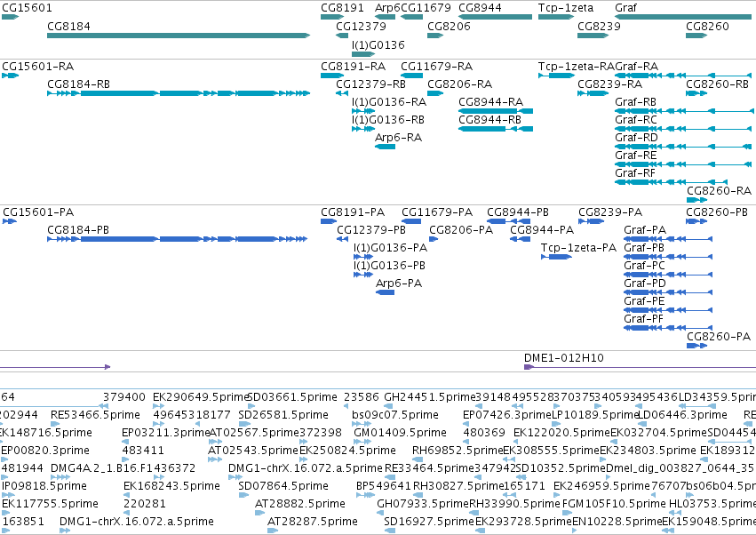This screenshot has width=756, height=535.
Task: Click the Graf-RC transcript label
Action: coord(636,120)
